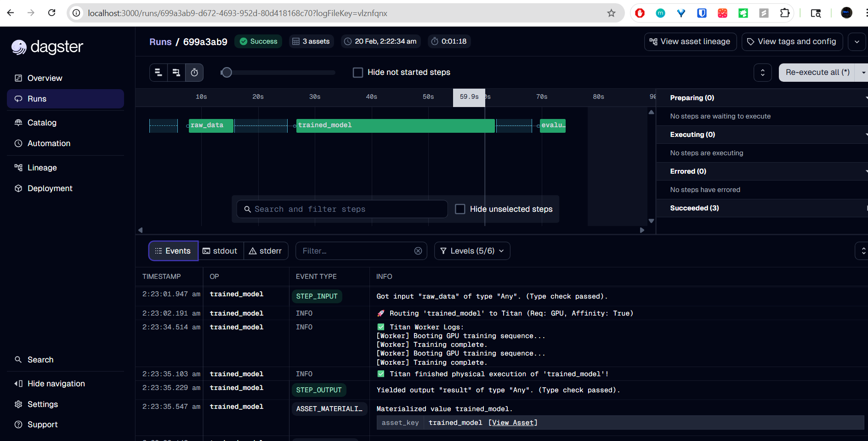This screenshot has width=868, height=441.
Task: Reload the page in browser
Action: [52, 13]
